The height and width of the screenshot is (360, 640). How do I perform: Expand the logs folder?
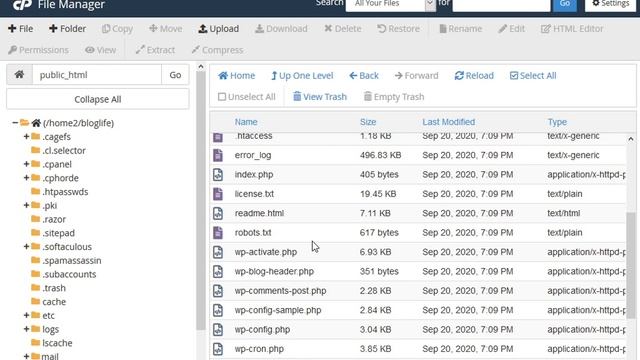point(26,329)
